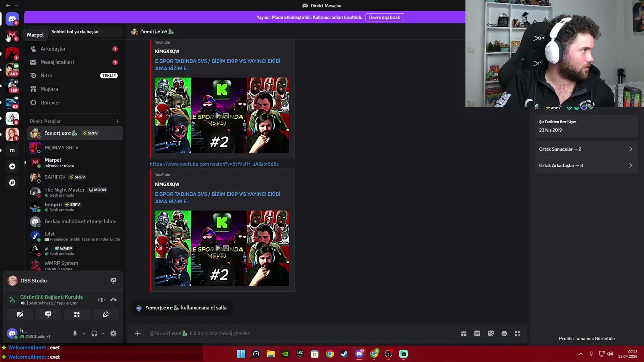Open Windows Start menu
644x362 pixels.
(x=241, y=354)
